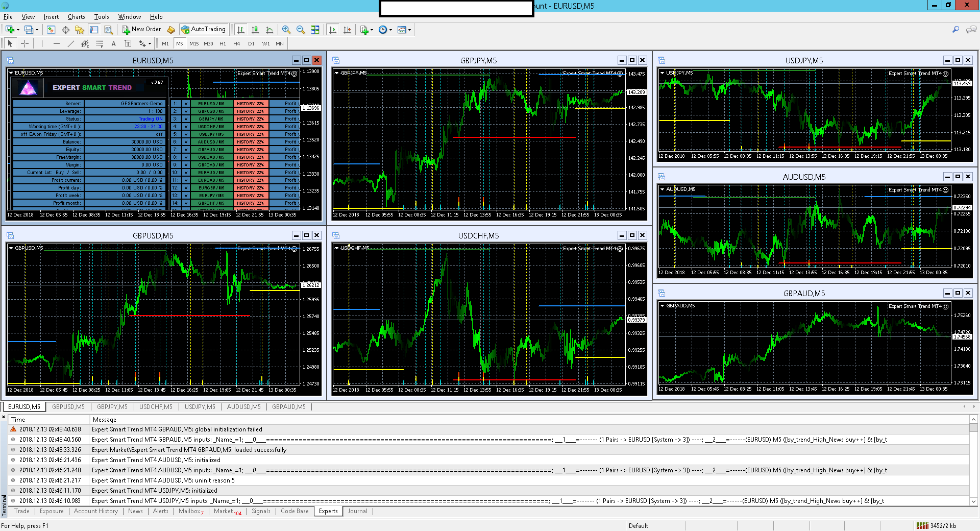Open the new chart dropdown arrow
The image size is (980, 531).
(x=18, y=30)
